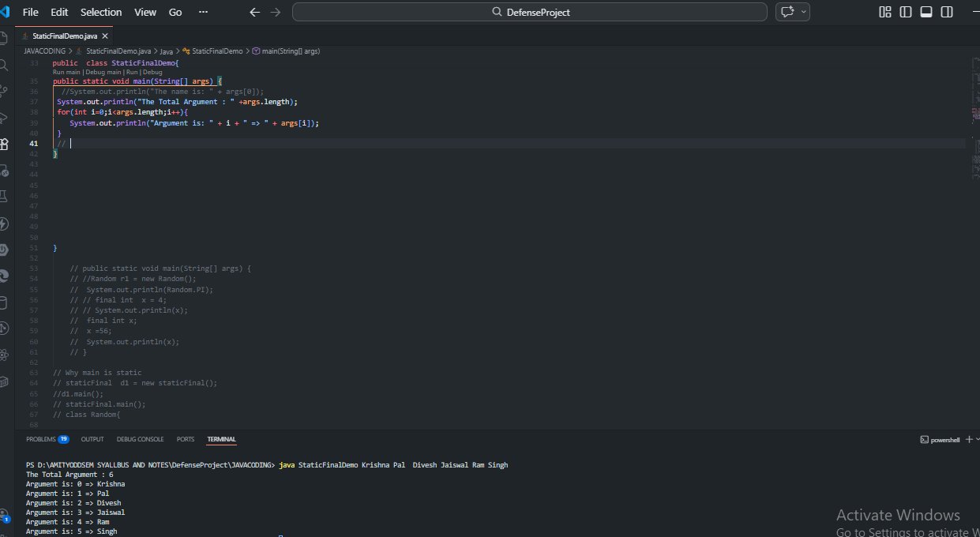Toggle the bottom panel visibility
Viewport: 980px width, 537px height.
[926, 12]
